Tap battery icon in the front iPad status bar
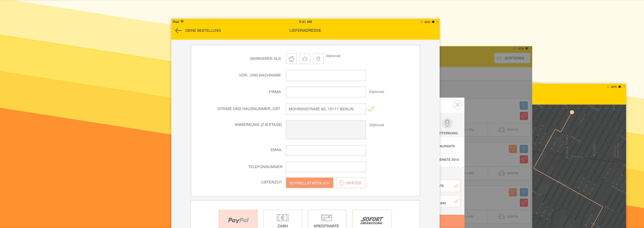644x228 pixels. [x=435, y=22]
